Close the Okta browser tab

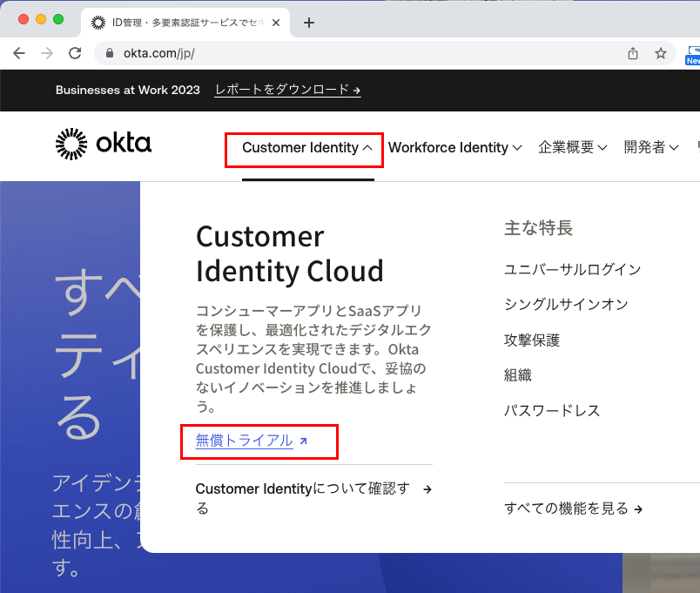tap(276, 23)
